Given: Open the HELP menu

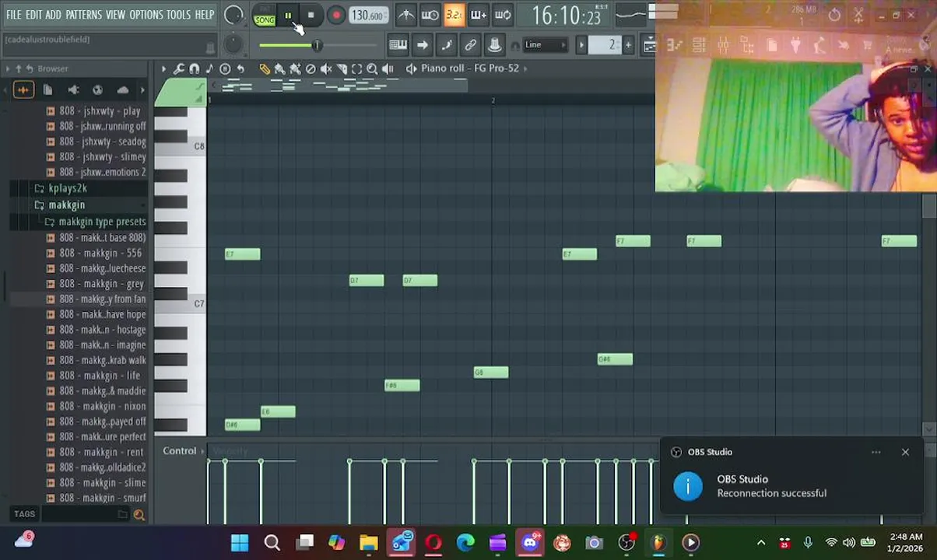Looking at the screenshot, I should pos(205,15).
